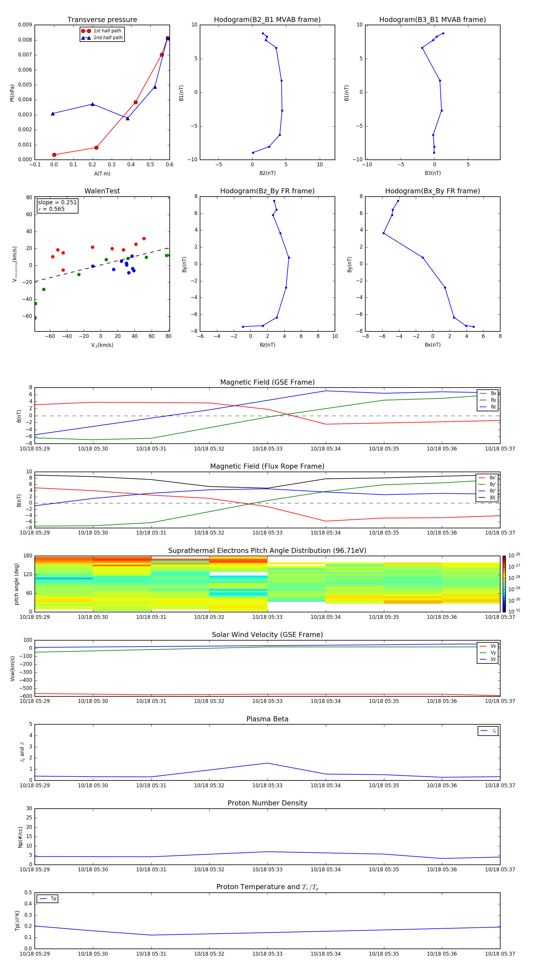The height and width of the screenshot is (980, 535).
Task: Click the 'Hodogram(Bz_By FR frame)' title
Action: pos(267,191)
